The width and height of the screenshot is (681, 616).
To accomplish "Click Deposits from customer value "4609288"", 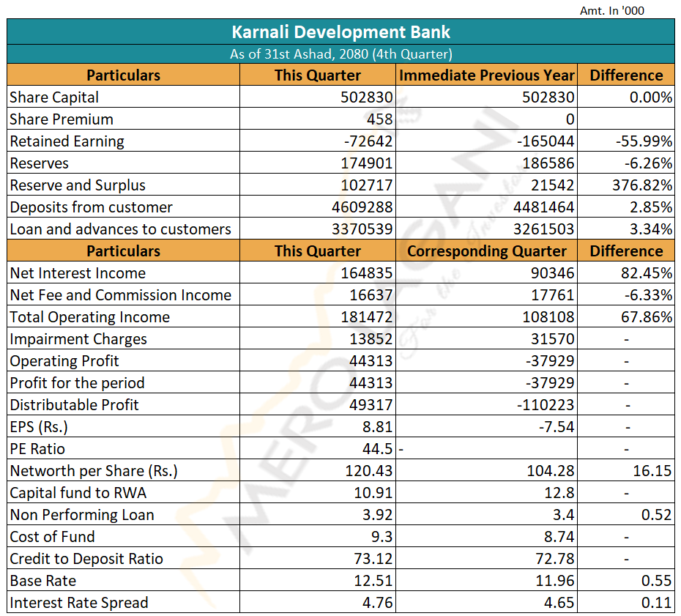I will (362, 207).
